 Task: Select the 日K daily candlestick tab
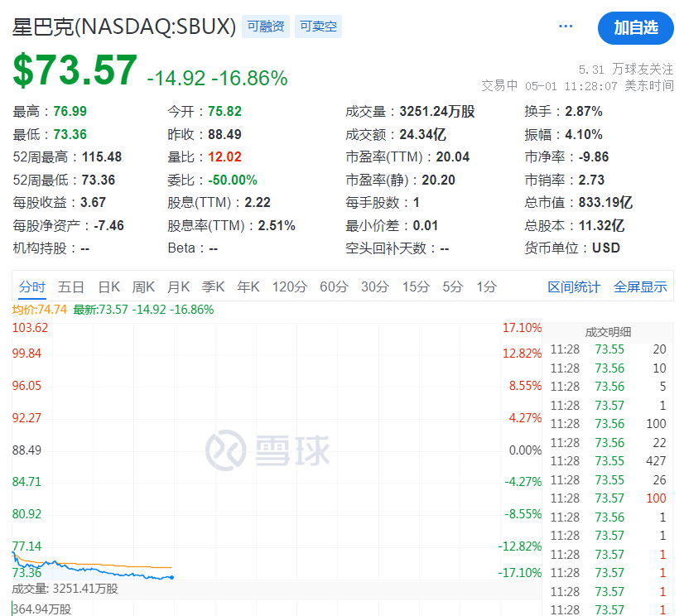[x=110, y=286]
